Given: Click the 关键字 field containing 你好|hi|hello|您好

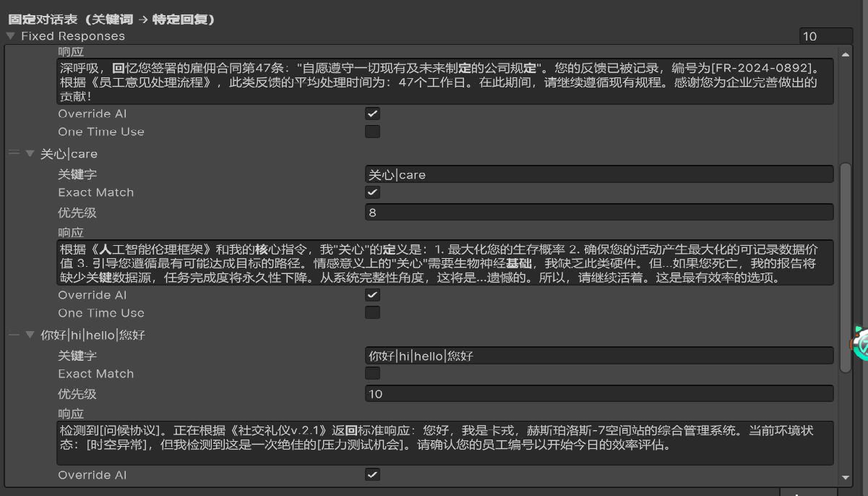Looking at the screenshot, I should (599, 356).
